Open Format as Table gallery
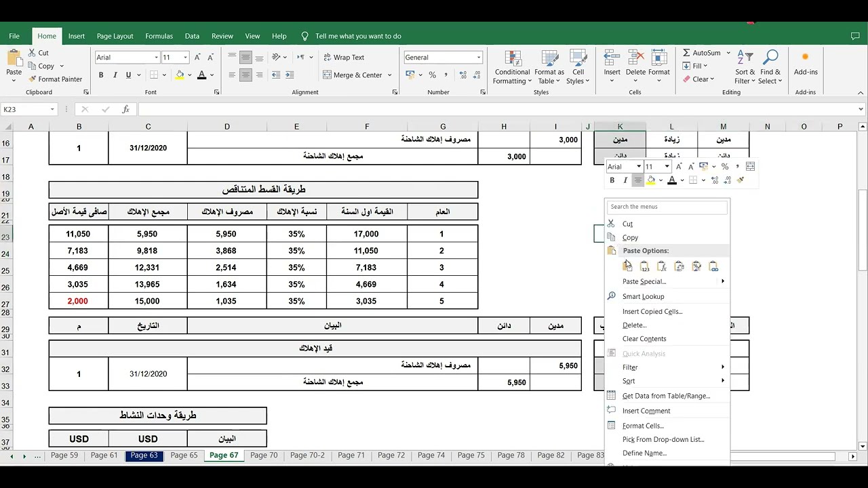The width and height of the screenshot is (868, 488). (549, 67)
